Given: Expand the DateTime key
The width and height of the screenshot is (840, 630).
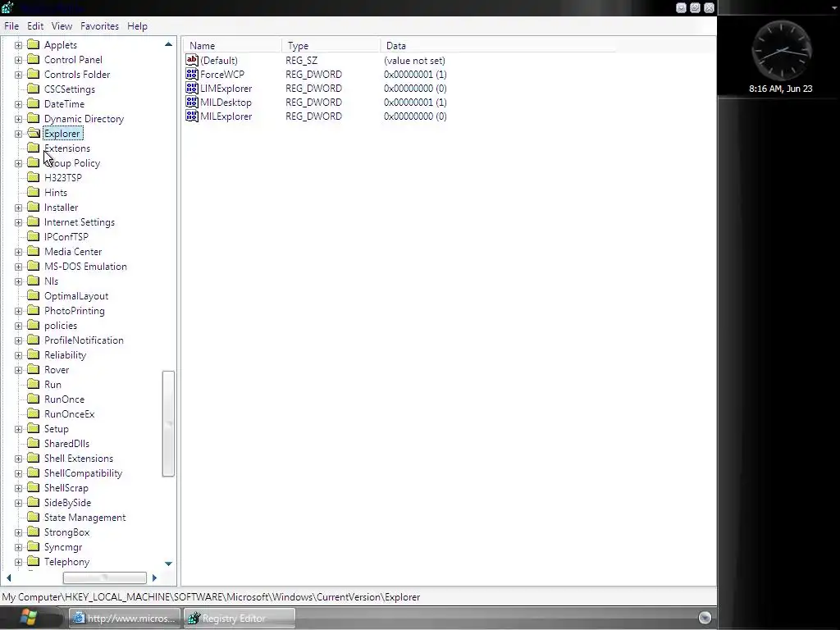Looking at the screenshot, I should point(18,104).
